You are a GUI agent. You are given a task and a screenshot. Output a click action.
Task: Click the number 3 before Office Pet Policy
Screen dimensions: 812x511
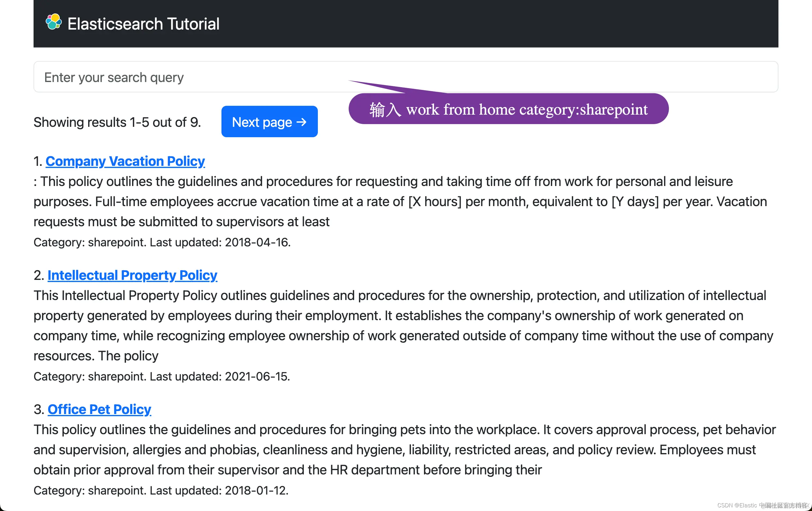pyautogui.click(x=37, y=409)
